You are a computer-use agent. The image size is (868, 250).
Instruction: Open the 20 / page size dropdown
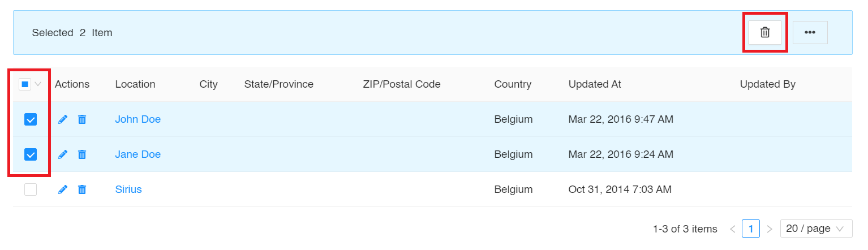click(x=816, y=229)
